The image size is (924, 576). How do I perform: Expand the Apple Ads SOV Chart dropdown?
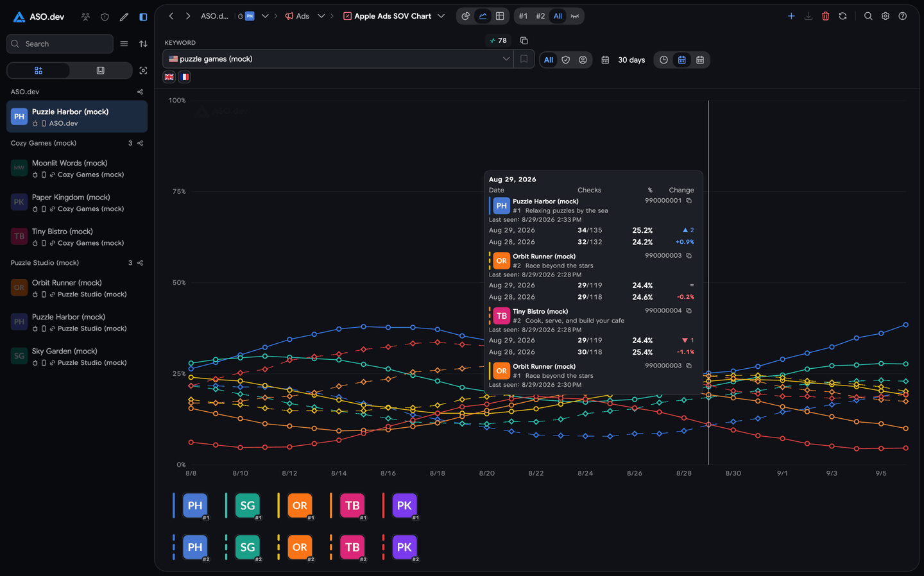(x=441, y=16)
